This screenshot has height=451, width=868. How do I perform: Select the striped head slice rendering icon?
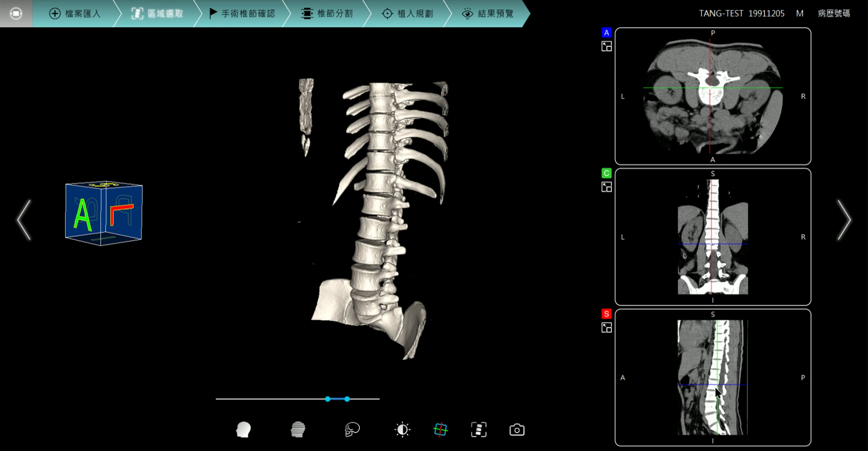[298, 430]
